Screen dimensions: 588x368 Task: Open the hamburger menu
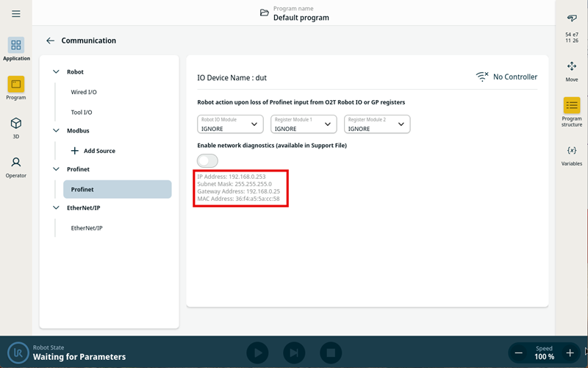pos(16,14)
